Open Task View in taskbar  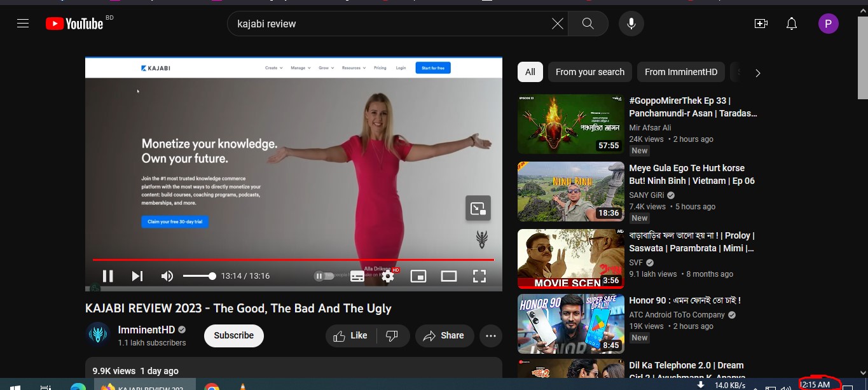[x=46, y=386]
